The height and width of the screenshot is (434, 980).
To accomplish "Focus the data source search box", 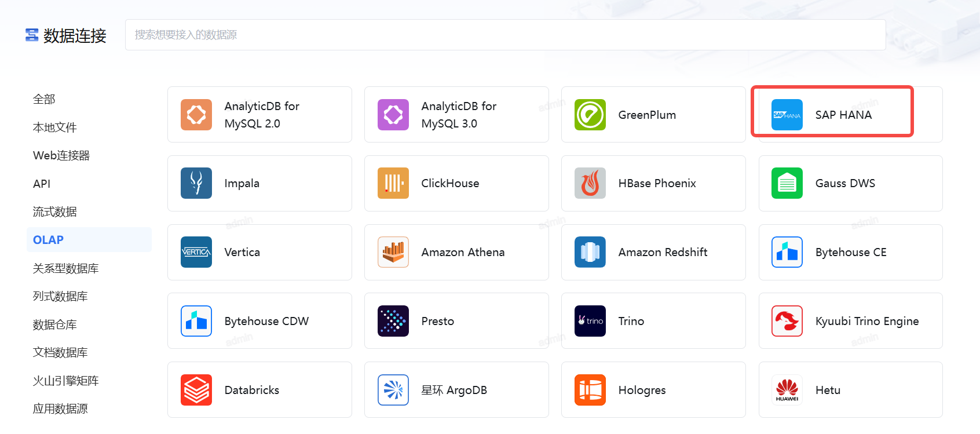I will (x=505, y=35).
